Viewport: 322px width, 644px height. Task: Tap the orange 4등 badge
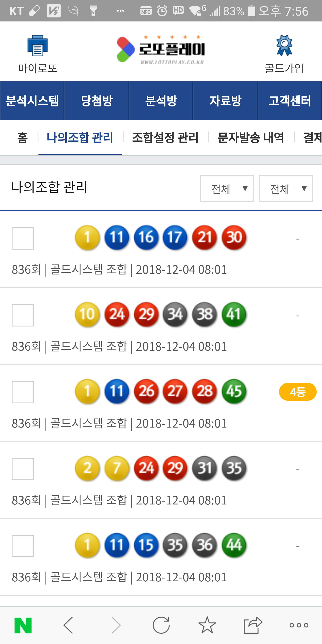[297, 392]
